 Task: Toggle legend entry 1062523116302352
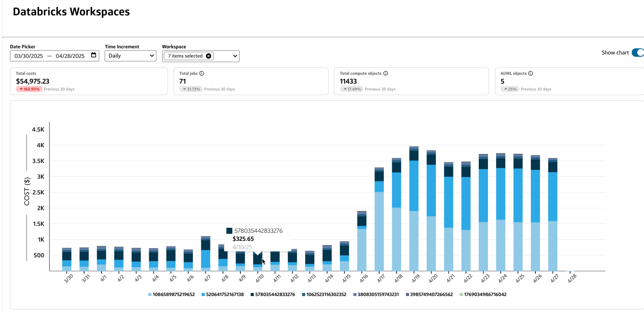tap(324, 295)
